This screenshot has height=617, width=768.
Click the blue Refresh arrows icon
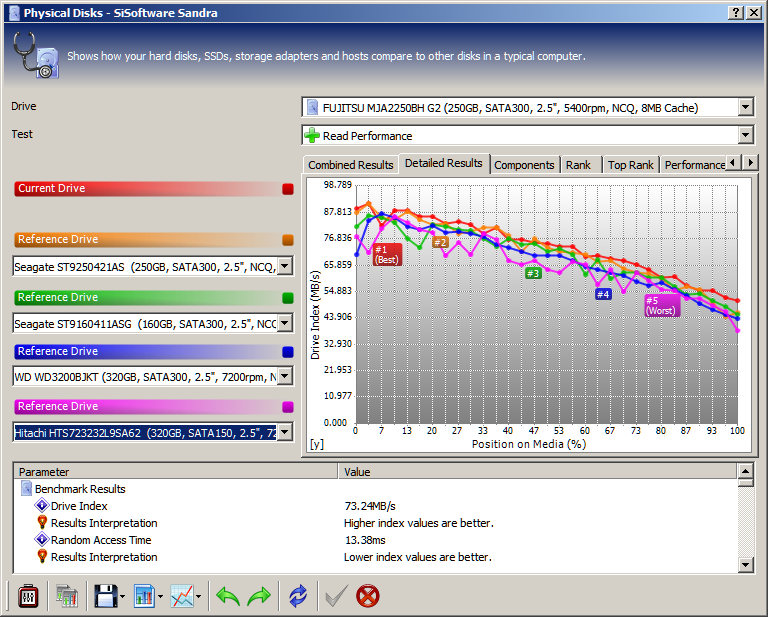(298, 596)
